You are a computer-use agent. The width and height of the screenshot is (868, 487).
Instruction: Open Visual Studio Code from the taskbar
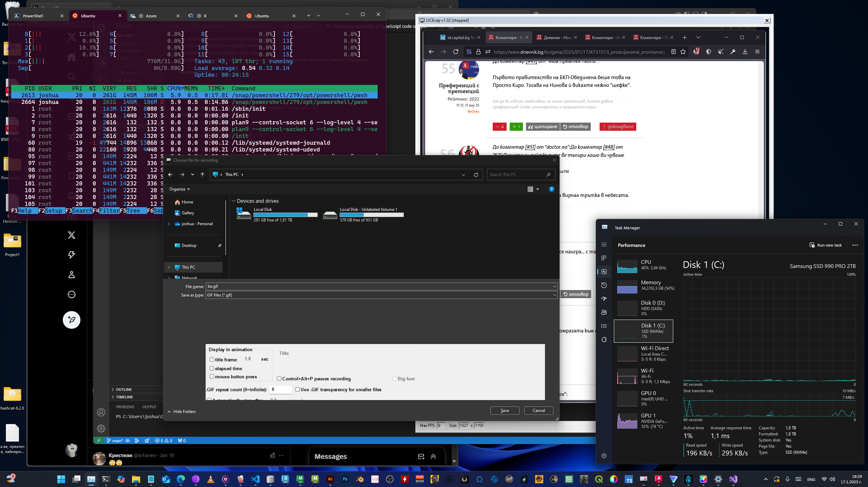coord(256,479)
